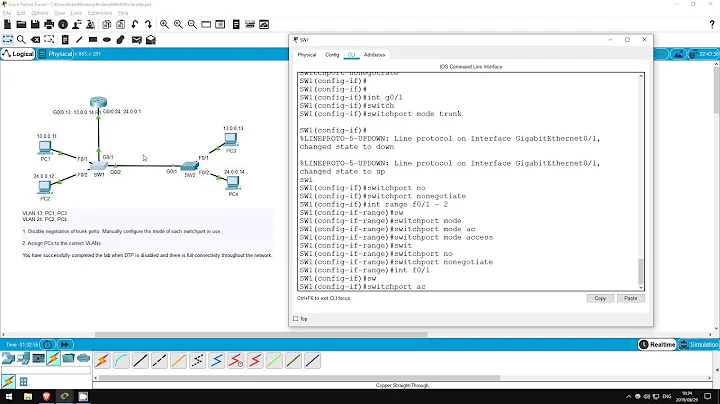The image size is (720, 404).
Task: Add a Complex PDU open envelope
Action: pos(151,39)
